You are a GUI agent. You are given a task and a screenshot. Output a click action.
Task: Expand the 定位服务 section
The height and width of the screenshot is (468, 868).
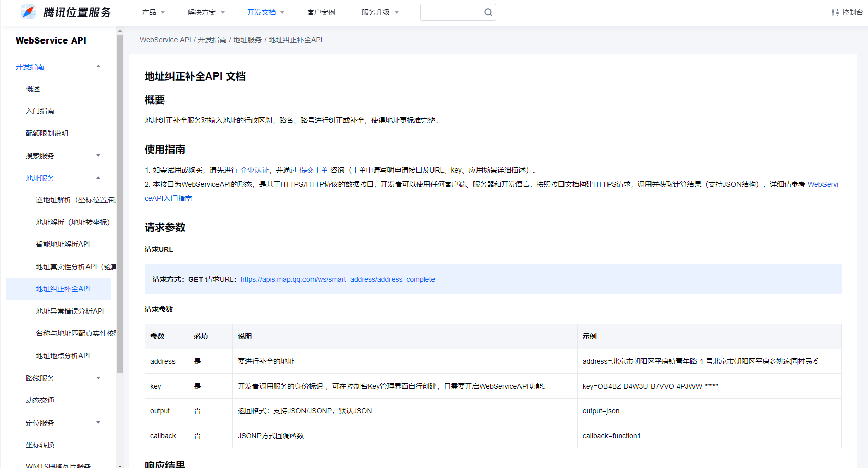[98, 422]
